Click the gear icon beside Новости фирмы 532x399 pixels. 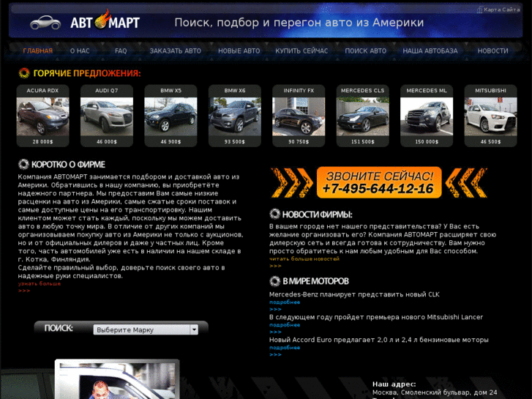(274, 214)
